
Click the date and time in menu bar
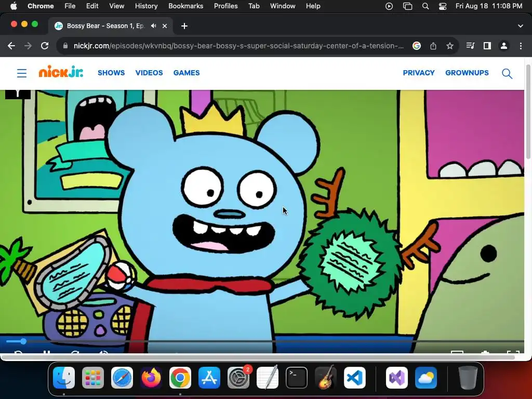tap(489, 6)
